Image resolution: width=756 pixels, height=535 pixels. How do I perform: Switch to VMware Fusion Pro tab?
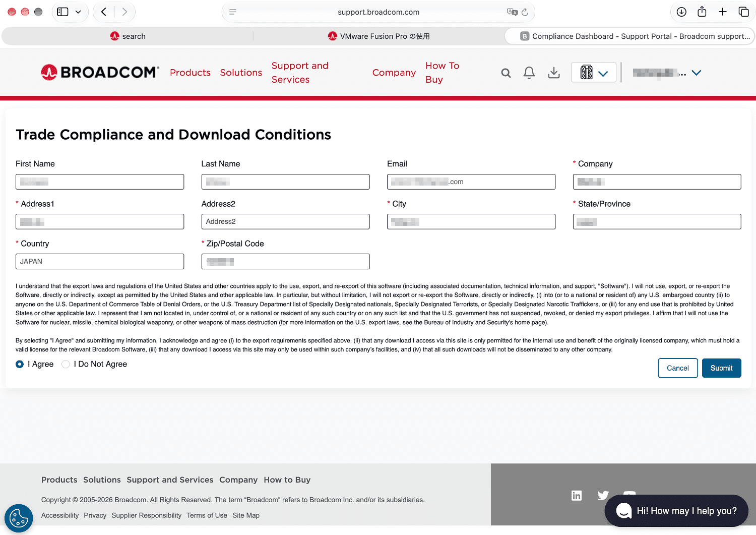379,36
